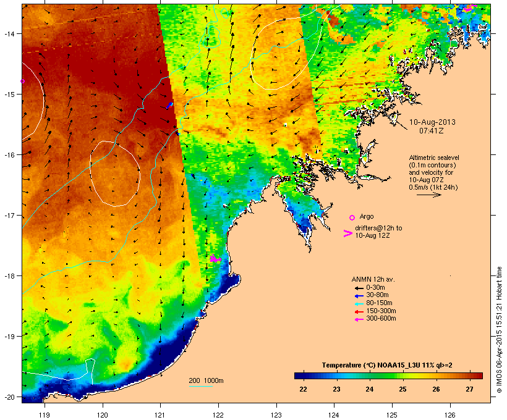The image size is (507, 420).
Task: Click the '80-150m' depth label
Action: (379, 303)
